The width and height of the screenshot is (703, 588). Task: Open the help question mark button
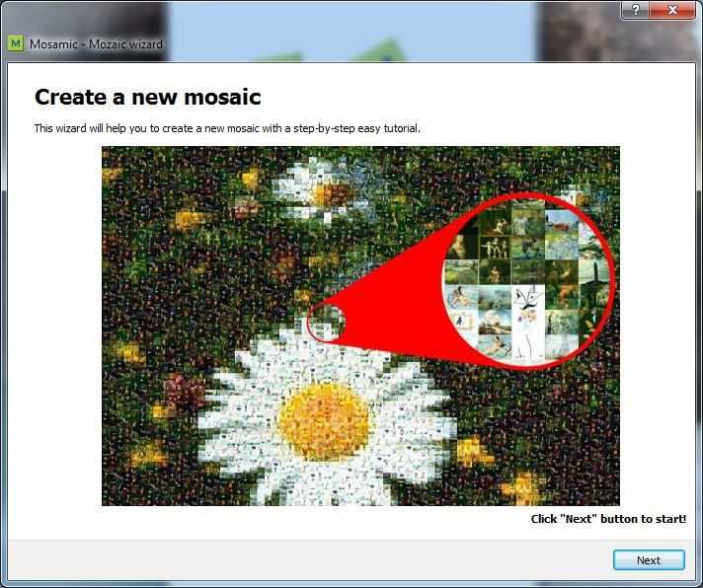635,10
